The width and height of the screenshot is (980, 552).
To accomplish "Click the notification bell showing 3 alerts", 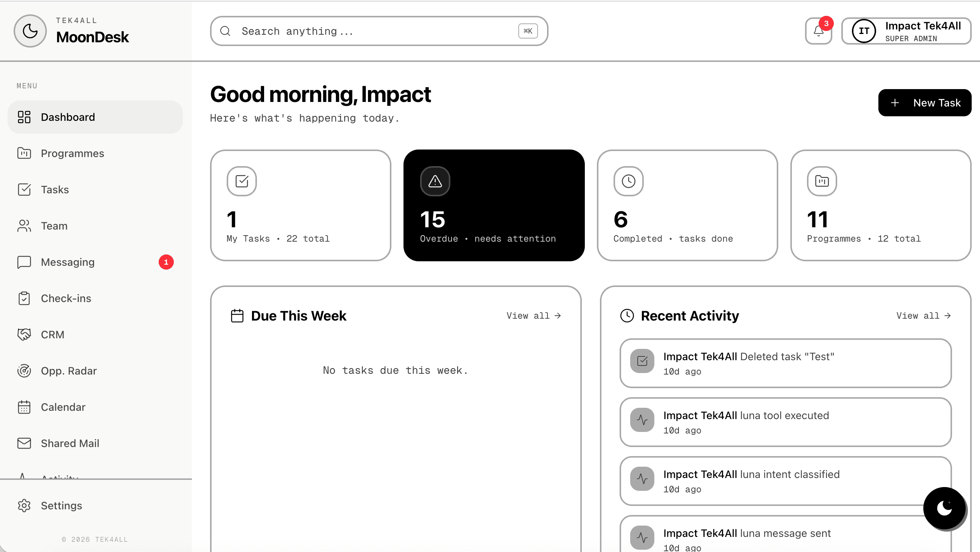I will tap(818, 31).
